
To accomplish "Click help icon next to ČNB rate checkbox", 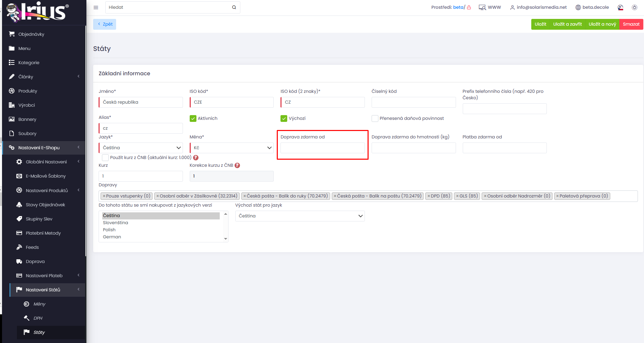I will point(196,158).
